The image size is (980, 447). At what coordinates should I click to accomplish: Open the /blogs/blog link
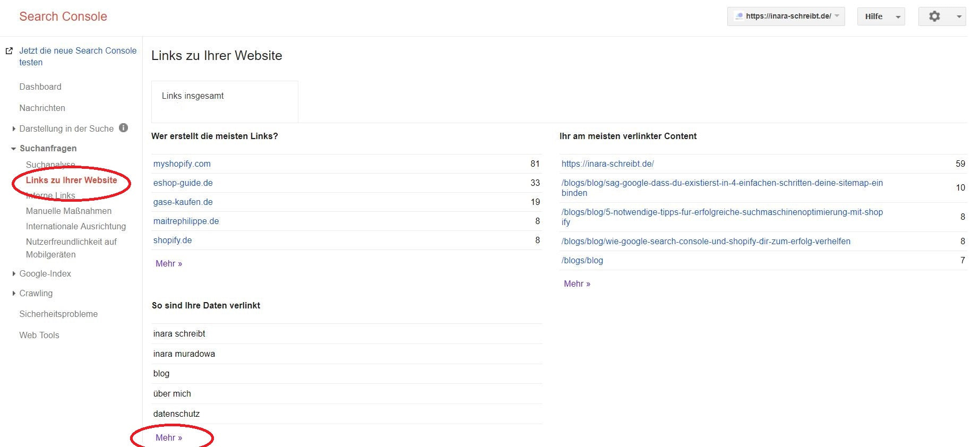[x=582, y=261]
